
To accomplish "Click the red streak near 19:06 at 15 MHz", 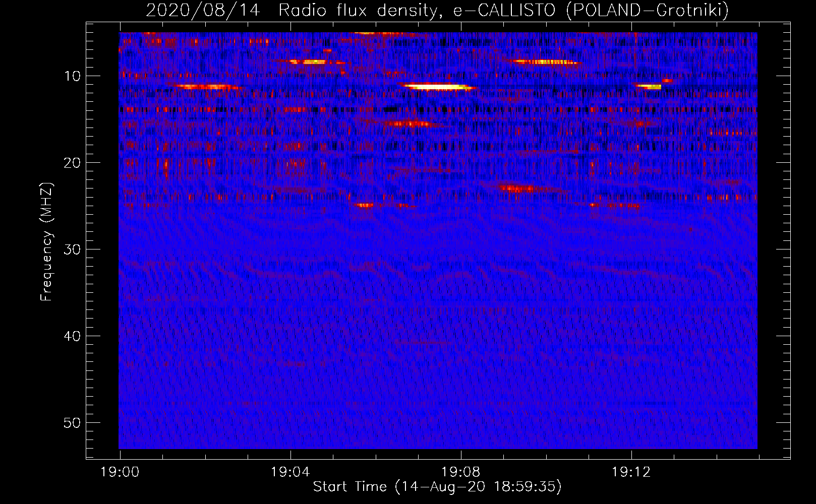I will point(410,123).
